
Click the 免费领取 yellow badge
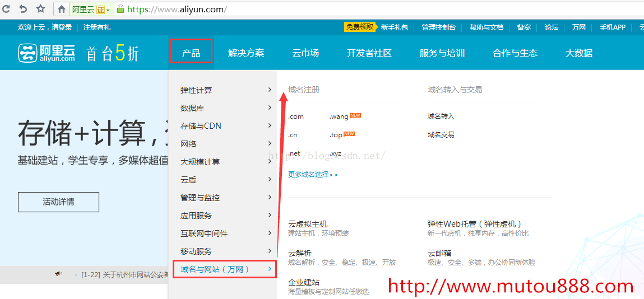click(359, 27)
